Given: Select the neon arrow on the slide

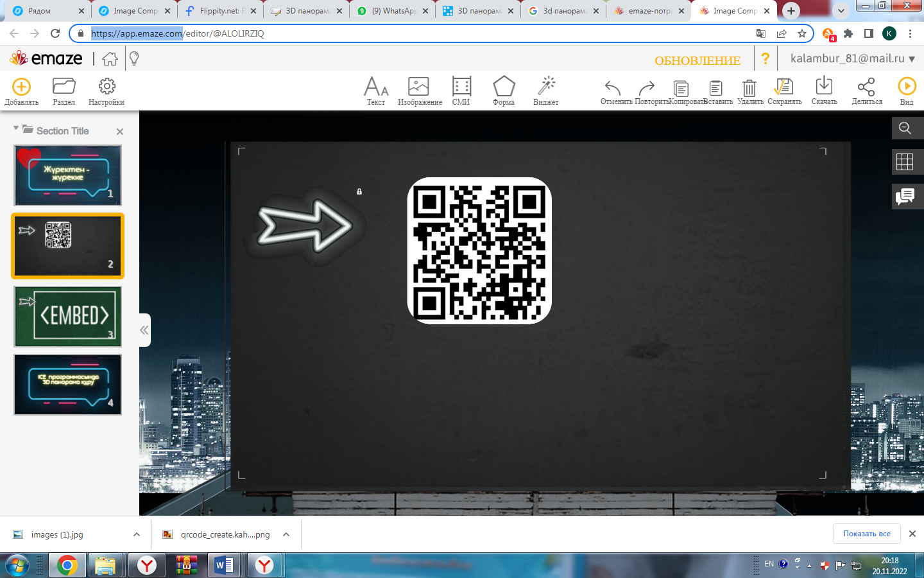Looking at the screenshot, I should tap(305, 225).
